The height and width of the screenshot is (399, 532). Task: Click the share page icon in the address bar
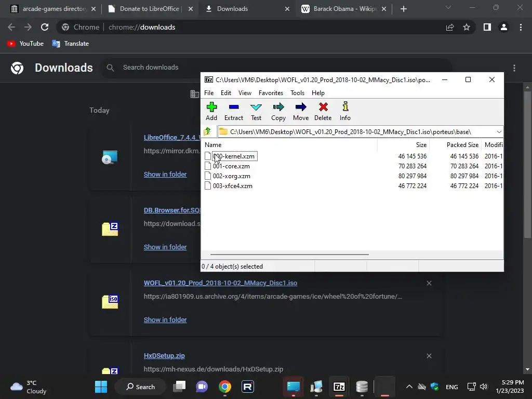[450, 27]
